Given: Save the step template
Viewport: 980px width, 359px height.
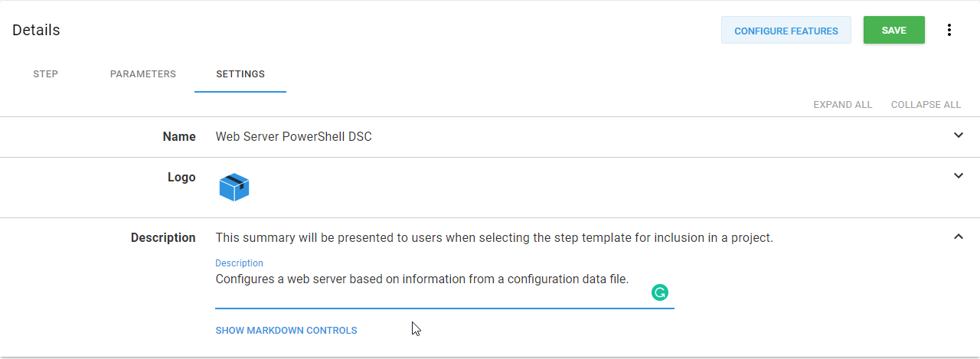Looking at the screenshot, I should point(893,31).
